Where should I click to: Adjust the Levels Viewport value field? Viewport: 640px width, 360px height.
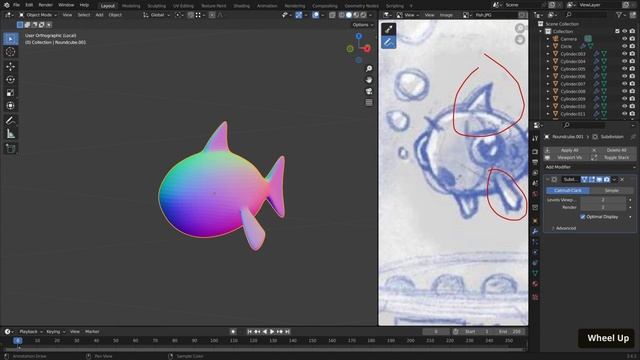[x=603, y=200]
